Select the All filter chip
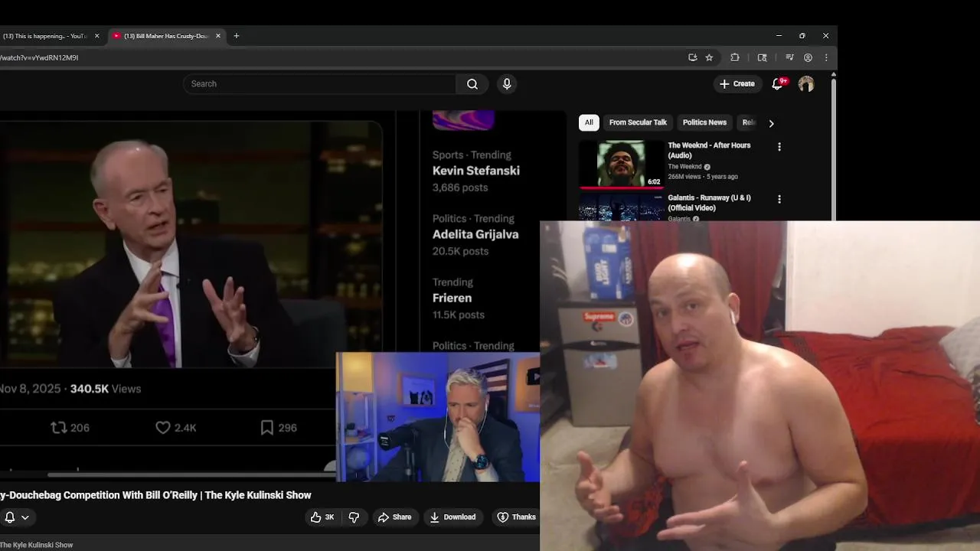Viewport: 980px width, 551px height. pyautogui.click(x=589, y=122)
